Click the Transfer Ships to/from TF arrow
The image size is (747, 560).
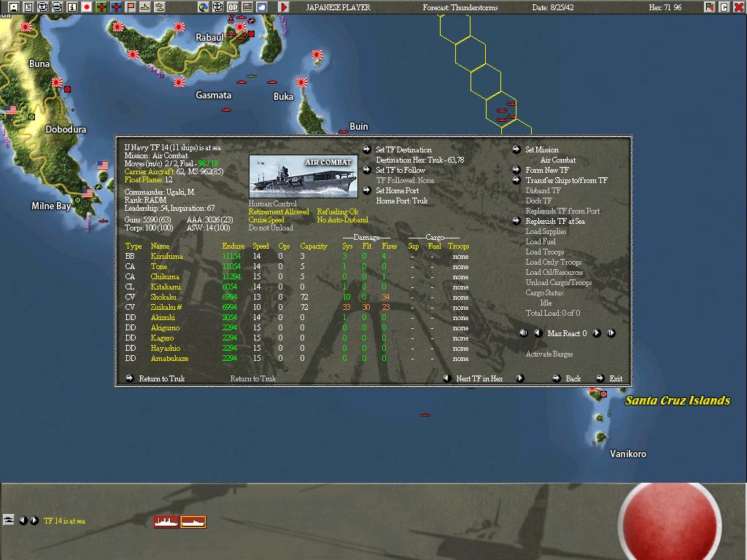516,180
